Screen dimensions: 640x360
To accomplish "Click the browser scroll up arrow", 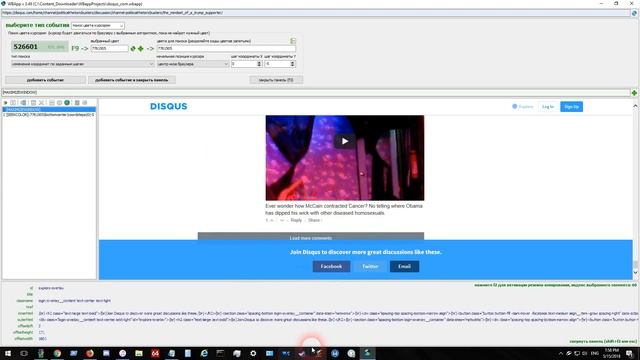I will (635, 106).
